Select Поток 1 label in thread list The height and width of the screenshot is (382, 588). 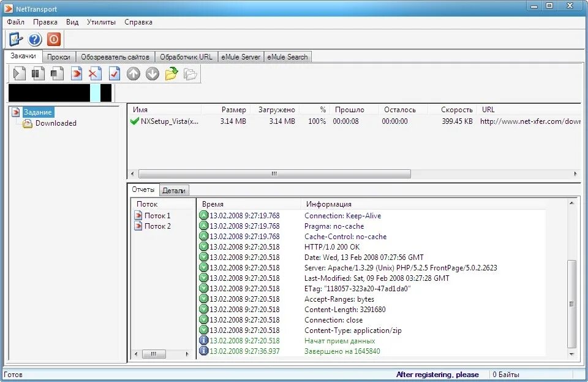(157, 215)
